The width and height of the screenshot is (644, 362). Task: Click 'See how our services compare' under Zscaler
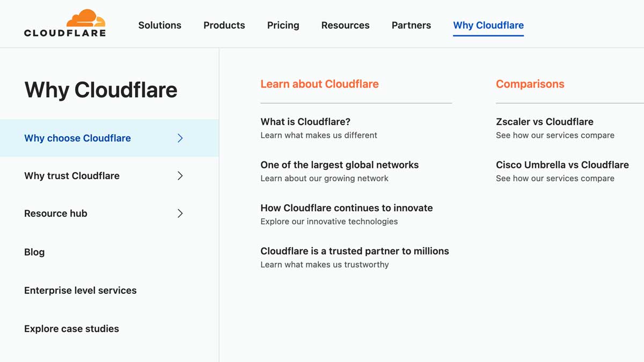(x=555, y=135)
